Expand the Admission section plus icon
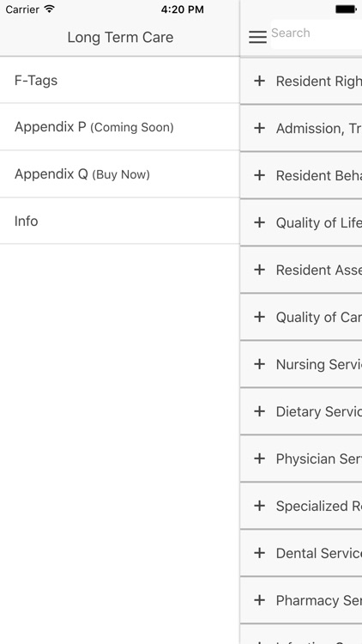This screenshot has height=644, width=362. [259, 128]
